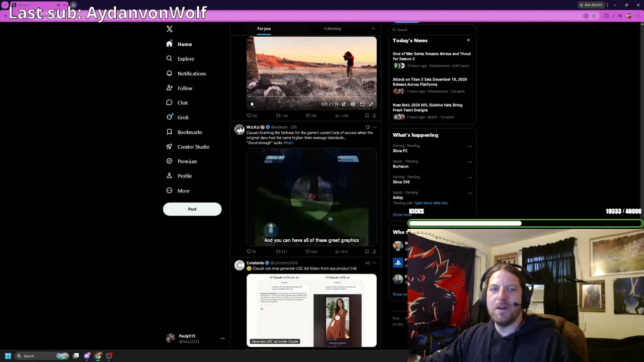This screenshot has width=644, height=362.
Task: Bookmark the landscape video post
Action: pos(367,116)
